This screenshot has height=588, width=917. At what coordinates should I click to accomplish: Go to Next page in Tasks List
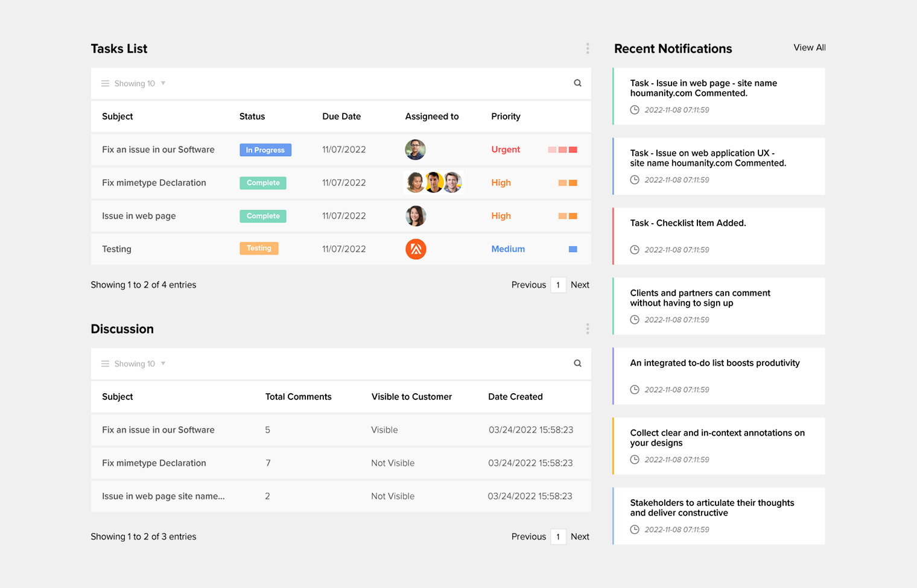[580, 285]
